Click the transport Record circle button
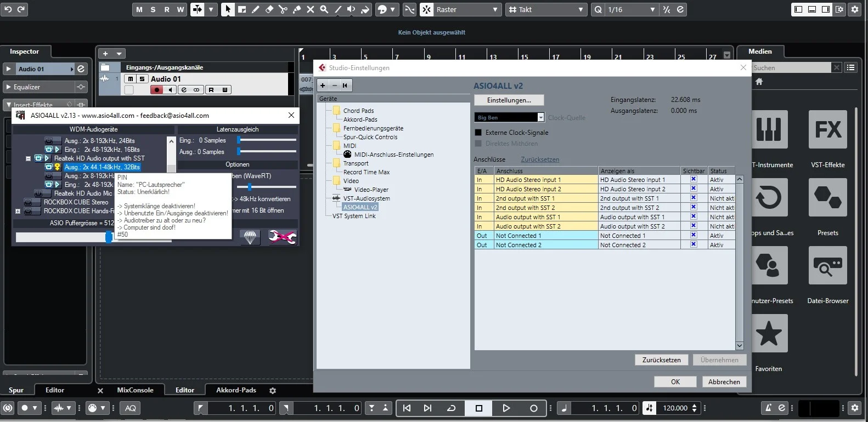 coord(533,408)
